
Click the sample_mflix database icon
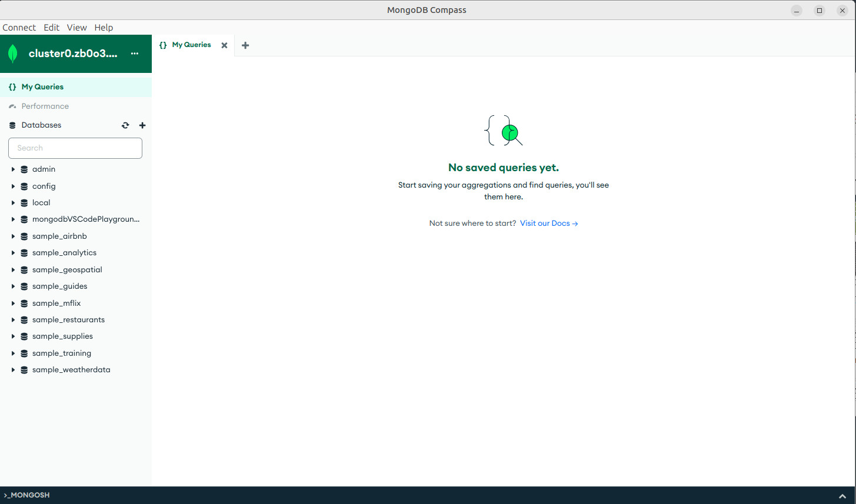click(24, 303)
